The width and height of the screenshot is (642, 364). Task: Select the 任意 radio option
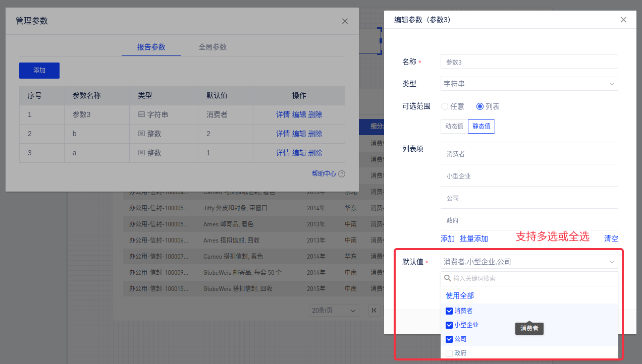coord(445,106)
